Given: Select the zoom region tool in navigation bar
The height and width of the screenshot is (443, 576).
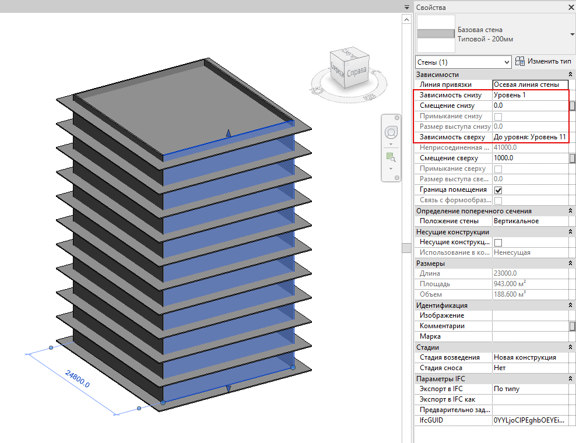Looking at the screenshot, I should [390, 158].
